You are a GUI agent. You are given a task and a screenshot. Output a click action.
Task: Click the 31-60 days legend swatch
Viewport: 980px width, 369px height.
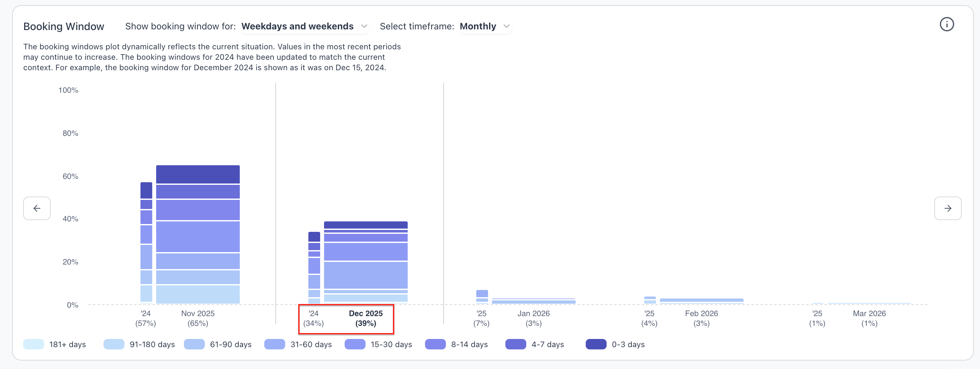tap(274, 344)
